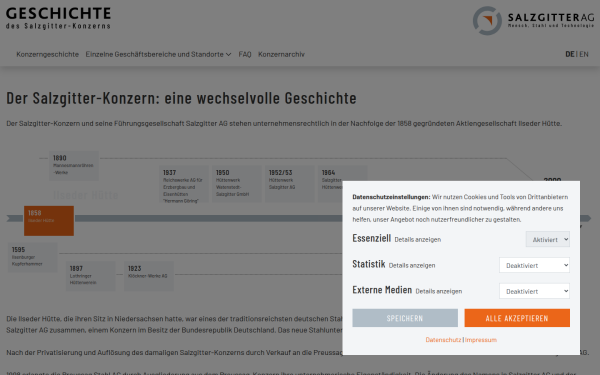This screenshot has height=375, width=600.
Task: Open the Datenschutz link
Action: (x=443, y=340)
